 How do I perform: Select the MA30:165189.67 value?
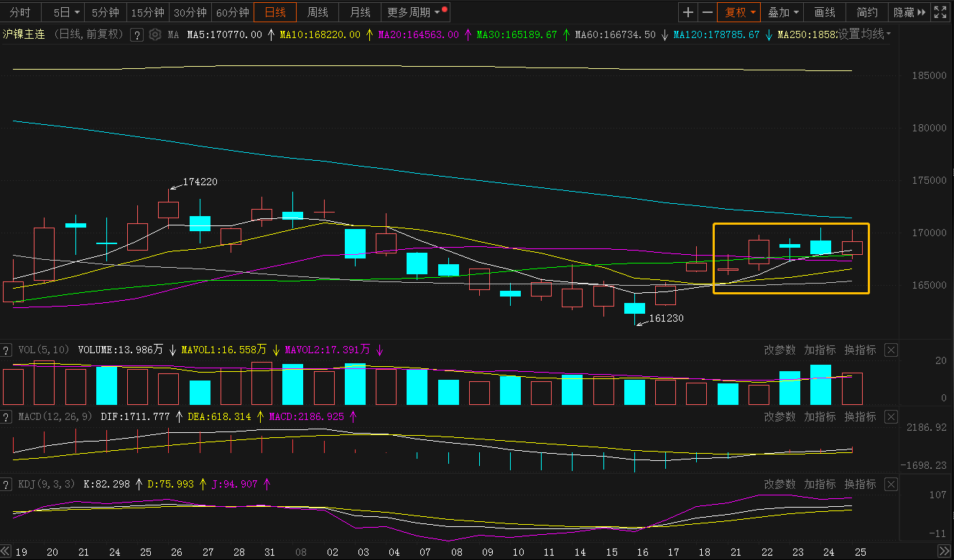(517, 34)
